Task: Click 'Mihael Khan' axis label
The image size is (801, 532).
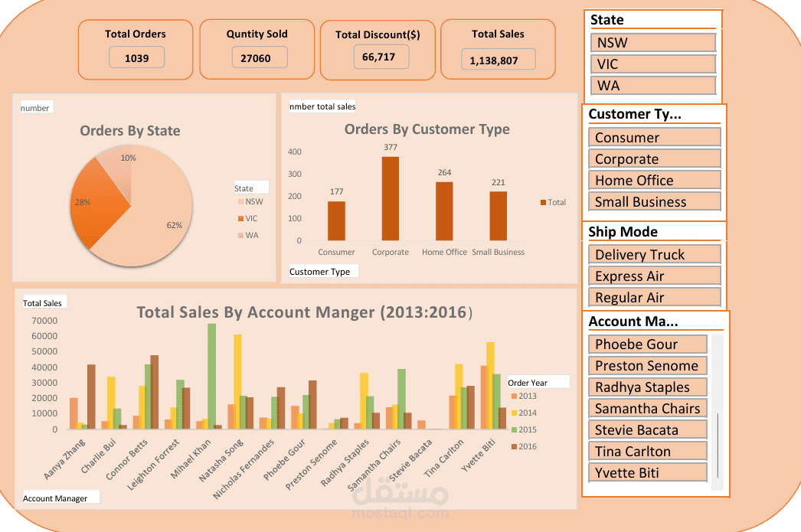Action: point(191,459)
